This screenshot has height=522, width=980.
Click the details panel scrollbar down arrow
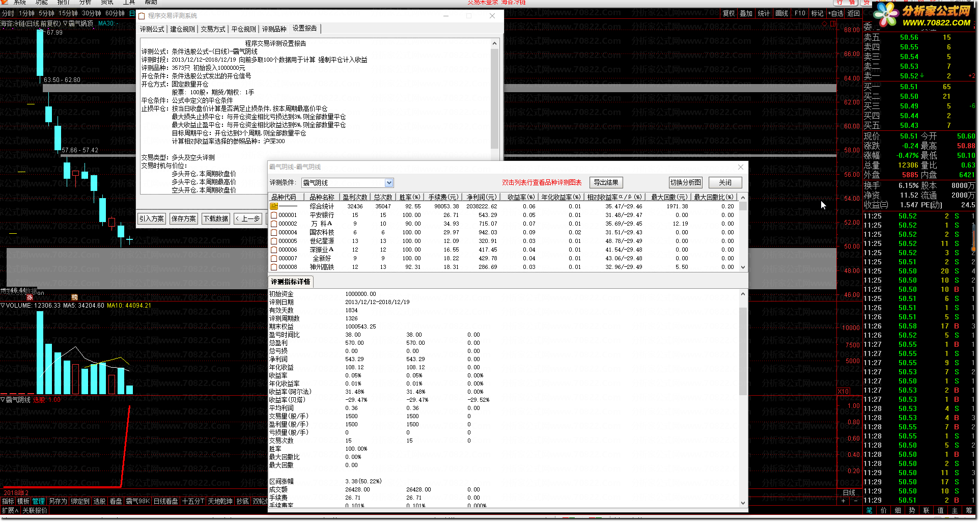(743, 503)
